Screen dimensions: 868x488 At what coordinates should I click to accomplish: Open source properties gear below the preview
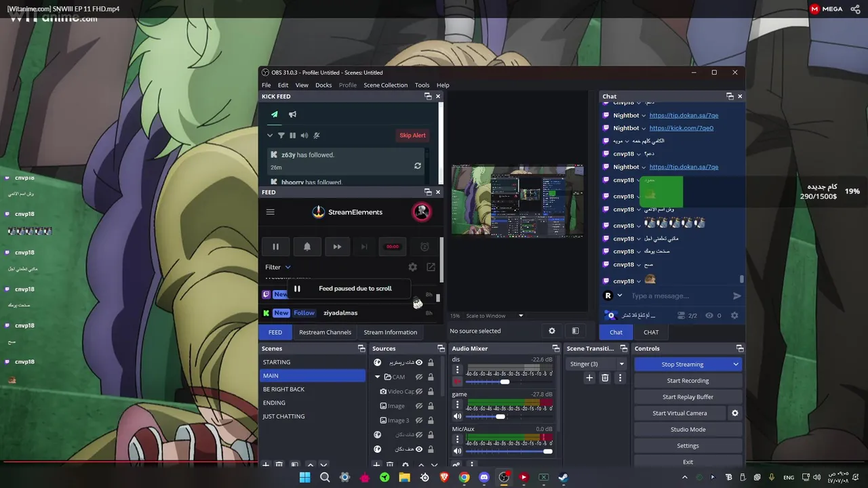(552, 331)
